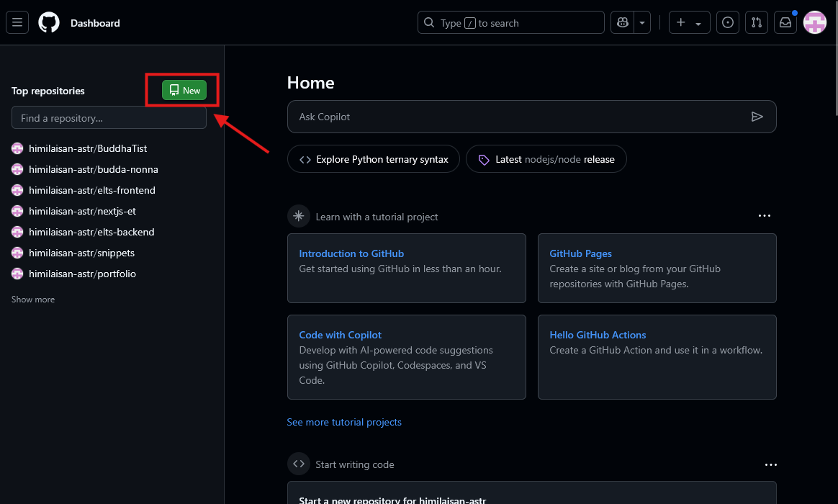Viewport: 838px width, 504px height.
Task: Open Copilot chat icon in header
Action: 622,22
